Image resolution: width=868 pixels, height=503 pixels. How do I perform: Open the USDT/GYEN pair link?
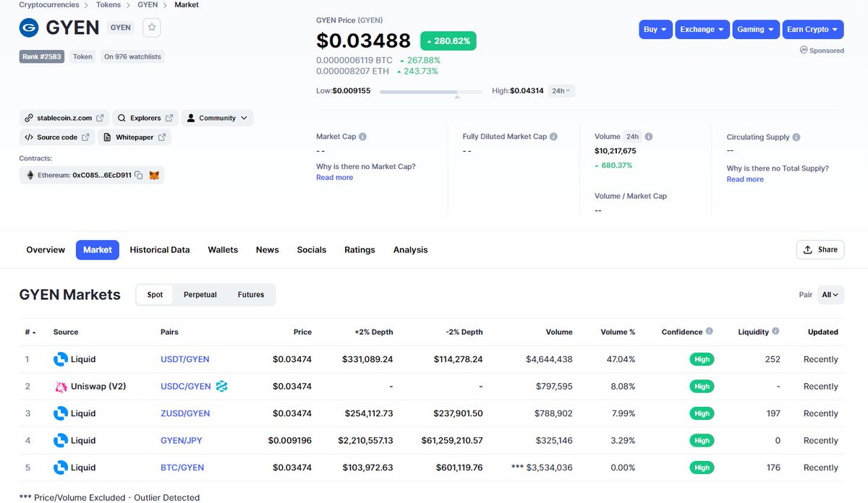(x=185, y=359)
